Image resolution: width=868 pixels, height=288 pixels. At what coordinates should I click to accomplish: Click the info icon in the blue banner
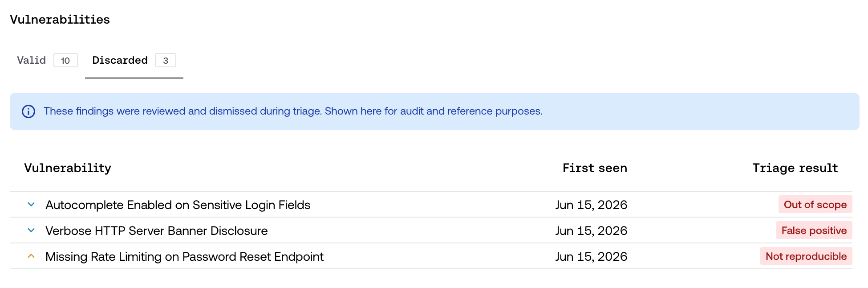(28, 111)
